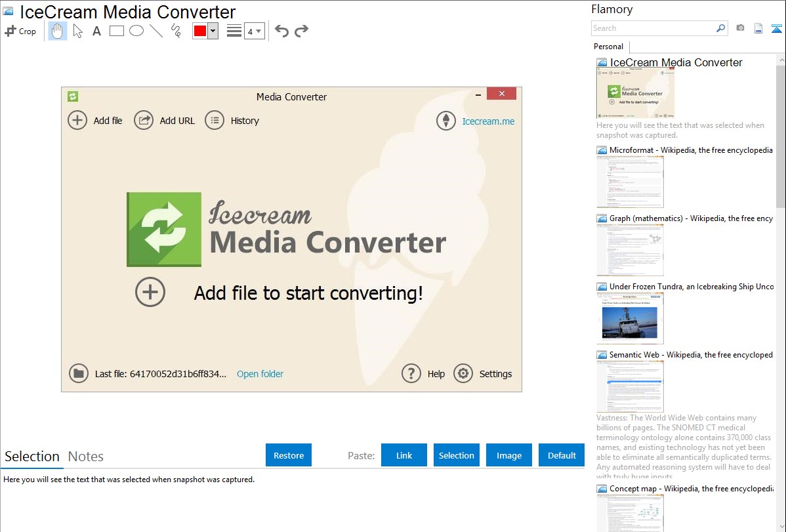Click the Selection paste button
The height and width of the screenshot is (532, 786).
click(457, 455)
